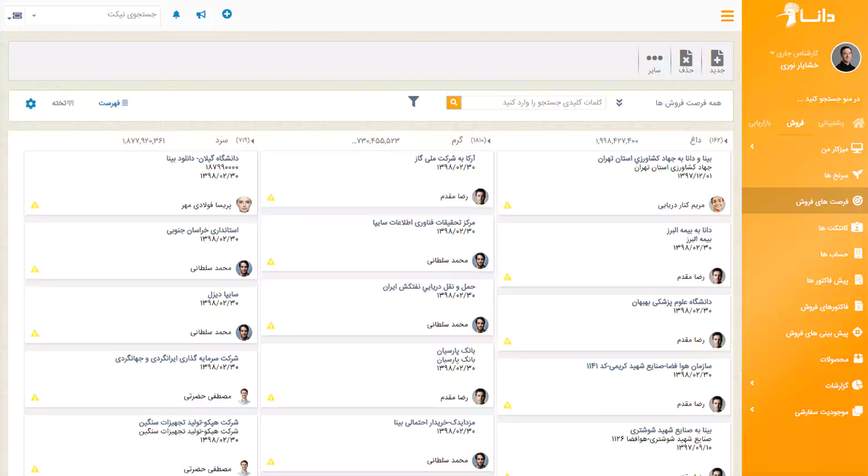Select the sales (فروش) tab
The image size is (868, 476).
pyautogui.click(x=795, y=123)
